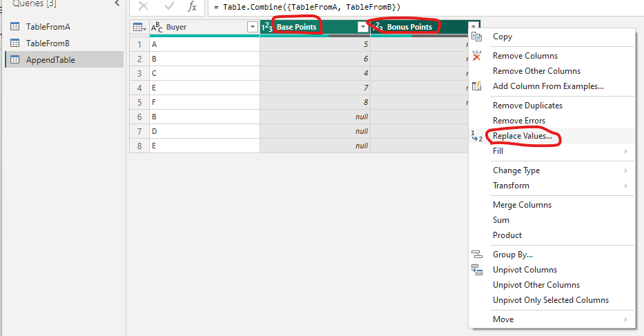
Task: Select row number 8
Action: pyautogui.click(x=139, y=146)
